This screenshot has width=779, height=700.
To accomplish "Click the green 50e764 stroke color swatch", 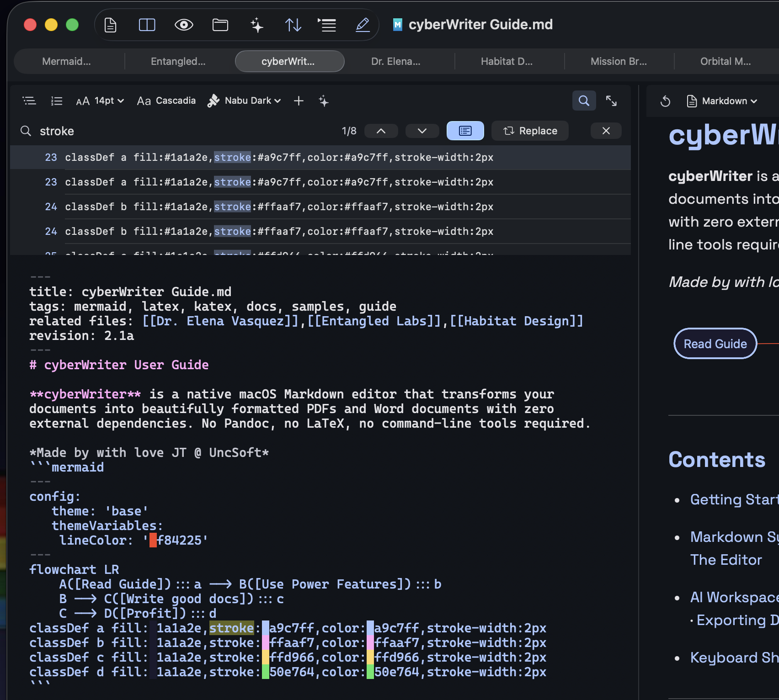I will 265,672.
